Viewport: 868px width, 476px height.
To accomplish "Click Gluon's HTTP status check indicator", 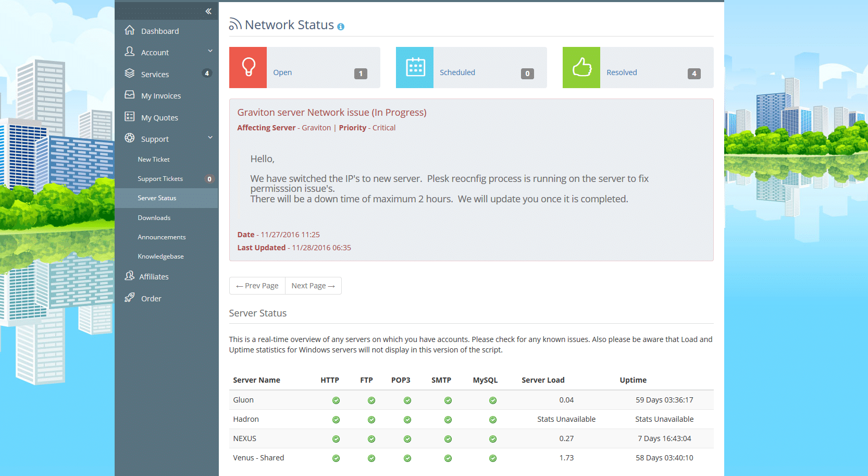I will pyautogui.click(x=336, y=400).
